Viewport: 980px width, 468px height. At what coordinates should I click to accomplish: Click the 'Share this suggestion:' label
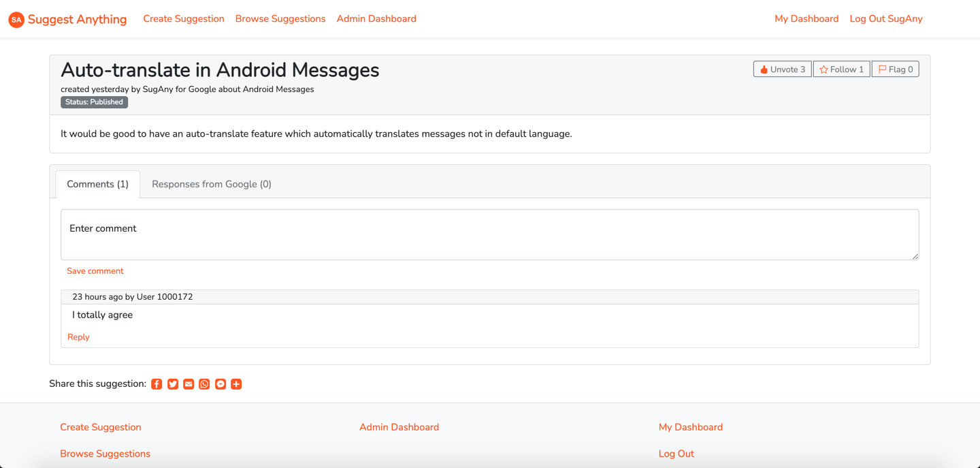pos(97,384)
